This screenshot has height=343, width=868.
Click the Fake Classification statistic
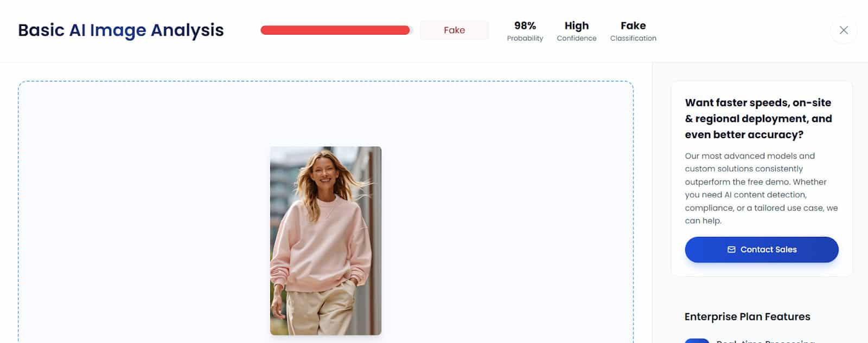click(x=633, y=31)
